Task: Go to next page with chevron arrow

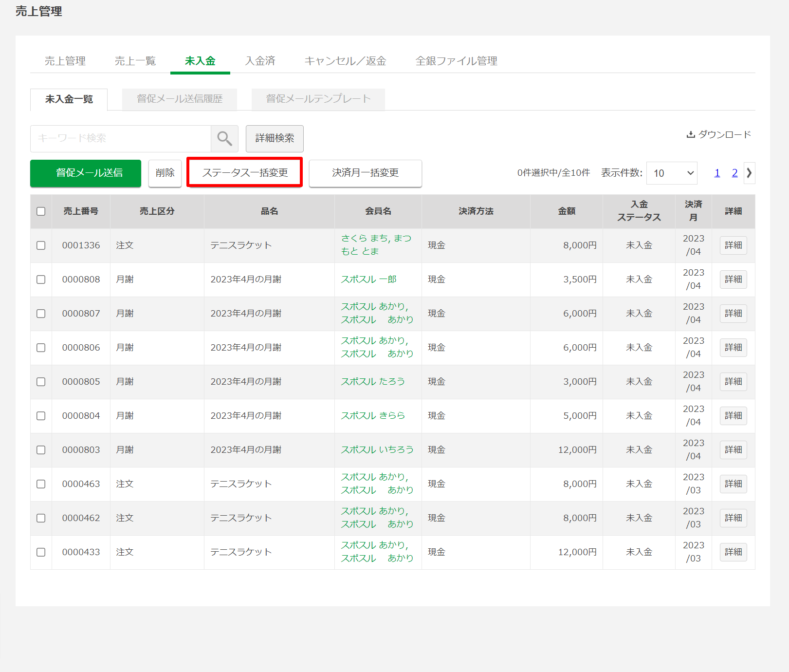Action: tap(749, 173)
